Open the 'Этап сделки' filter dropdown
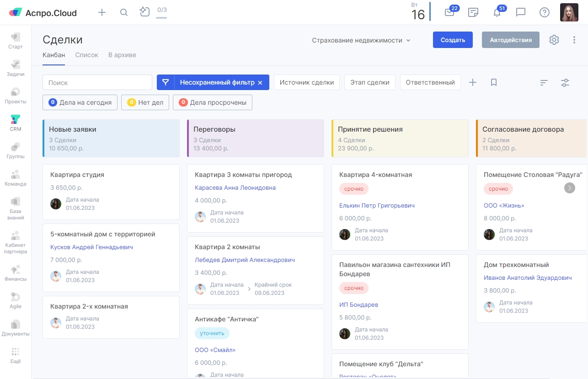588x379 pixels. (x=369, y=82)
